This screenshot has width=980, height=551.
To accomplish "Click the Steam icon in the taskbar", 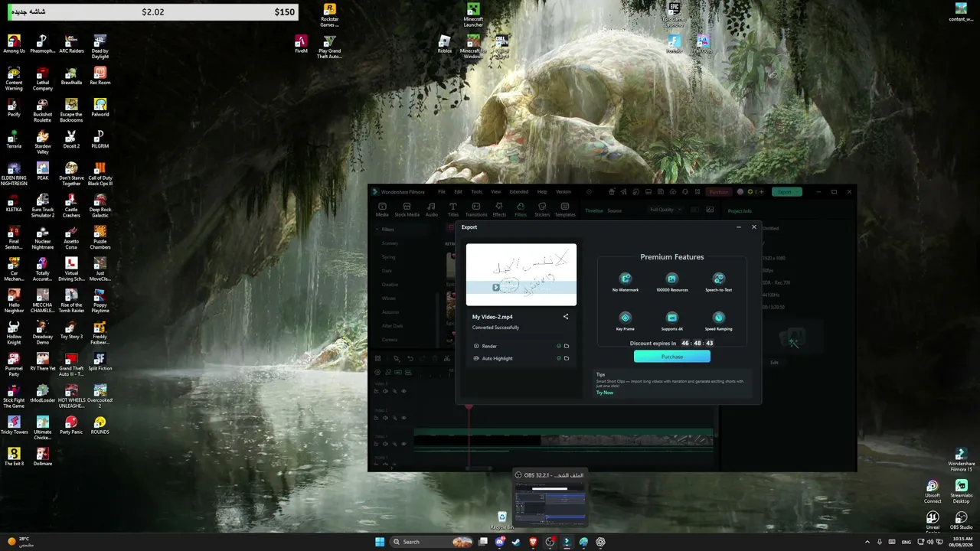I will (517, 542).
